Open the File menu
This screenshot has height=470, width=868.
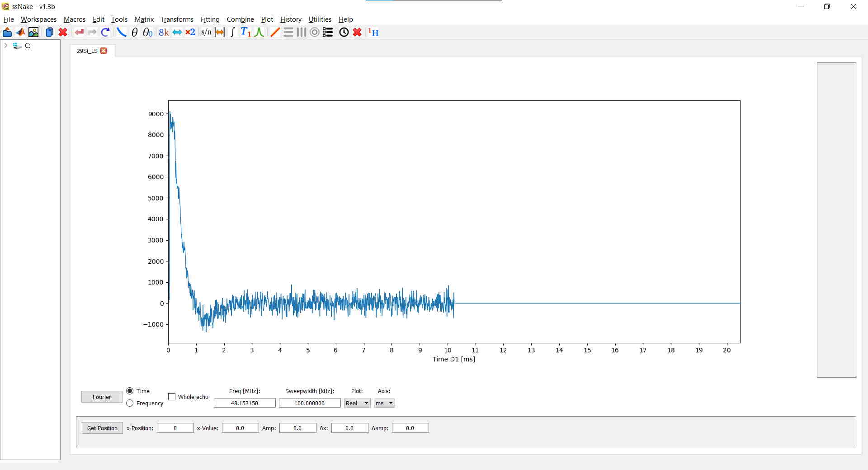click(9, 19)
